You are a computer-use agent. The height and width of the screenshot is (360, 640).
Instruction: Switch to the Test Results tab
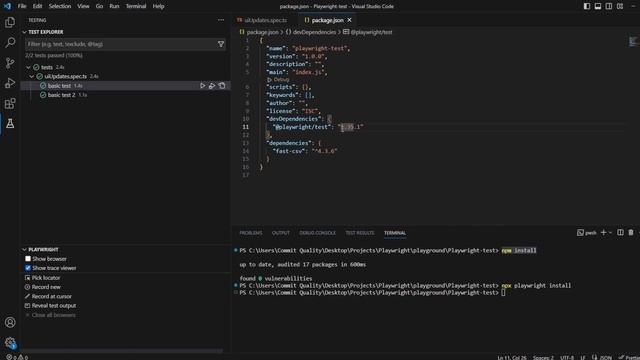360,233
